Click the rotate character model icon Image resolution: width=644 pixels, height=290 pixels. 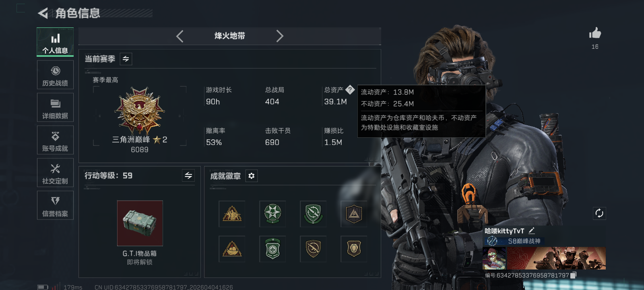[599, 213]
